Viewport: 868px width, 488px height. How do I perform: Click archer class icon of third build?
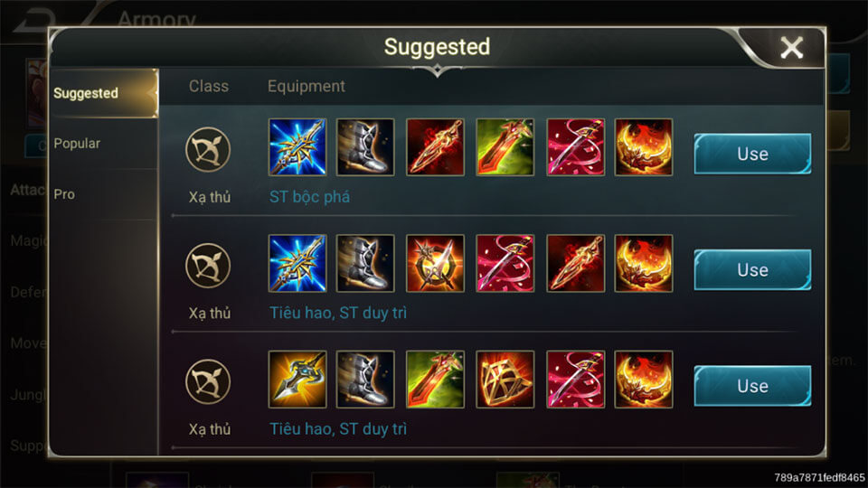click(x=208, y=382)
